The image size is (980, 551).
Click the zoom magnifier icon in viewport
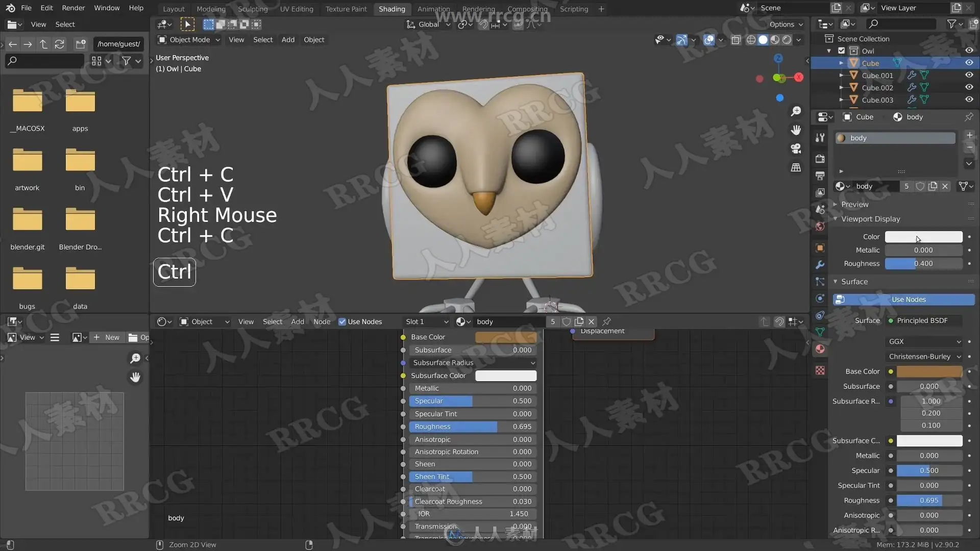[x=796, y=111]
